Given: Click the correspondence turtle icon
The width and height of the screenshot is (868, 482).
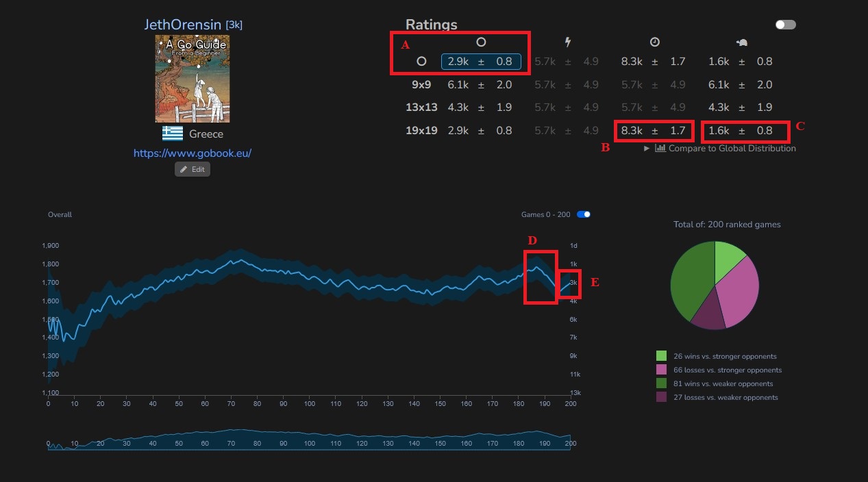Looking at the screenshot, I should point(742,42).
